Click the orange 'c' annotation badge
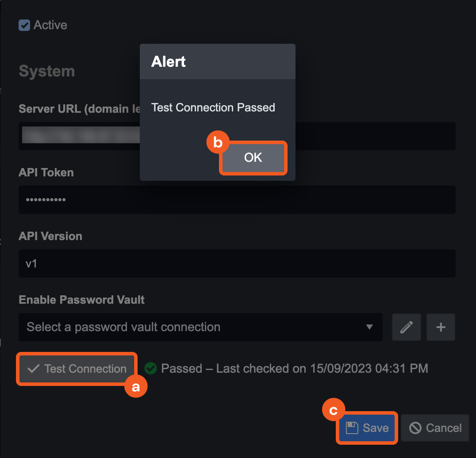This screenshot has width=476, height=458. [x=334, y=411]
